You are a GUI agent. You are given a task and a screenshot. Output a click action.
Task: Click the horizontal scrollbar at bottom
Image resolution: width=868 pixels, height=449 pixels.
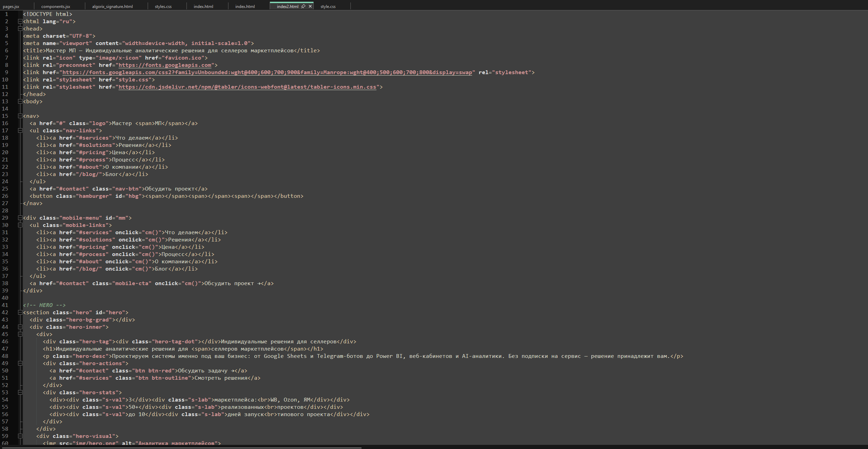click(x=182, y=447)
